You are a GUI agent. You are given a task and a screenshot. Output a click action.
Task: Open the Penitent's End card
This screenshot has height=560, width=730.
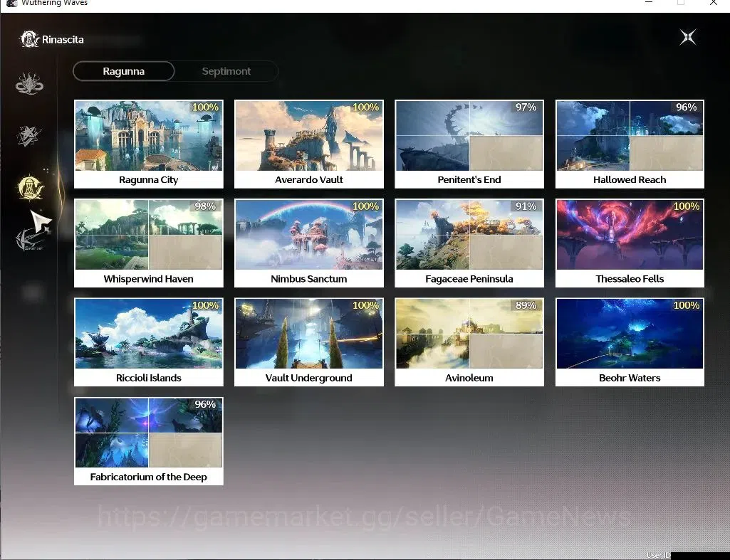coord(469,144)
